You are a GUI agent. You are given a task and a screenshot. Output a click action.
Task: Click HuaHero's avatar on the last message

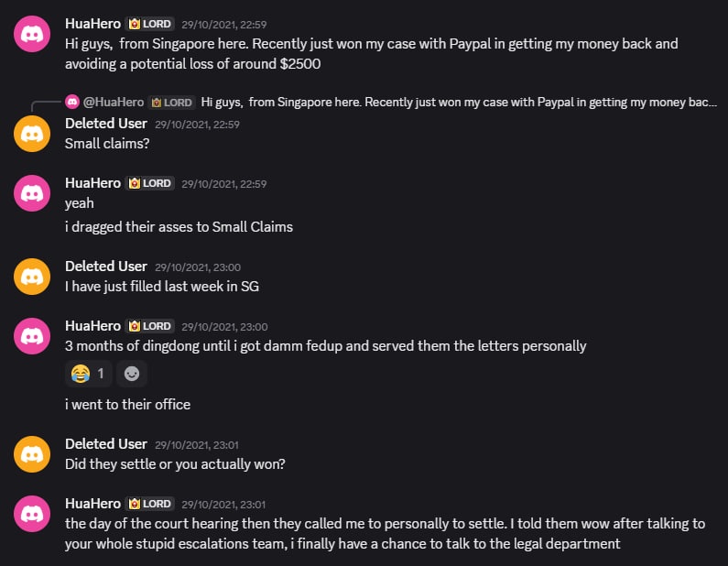point(32,514)
